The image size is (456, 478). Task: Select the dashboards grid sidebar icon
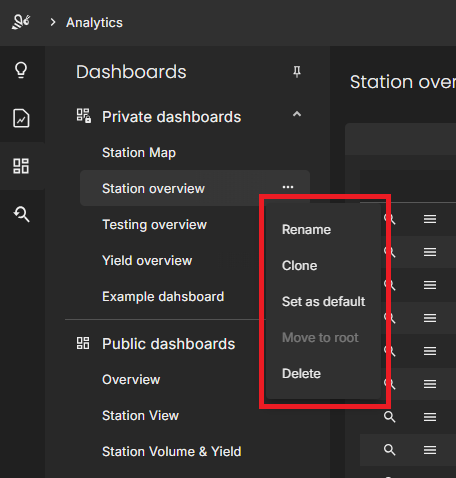(21, 166)
